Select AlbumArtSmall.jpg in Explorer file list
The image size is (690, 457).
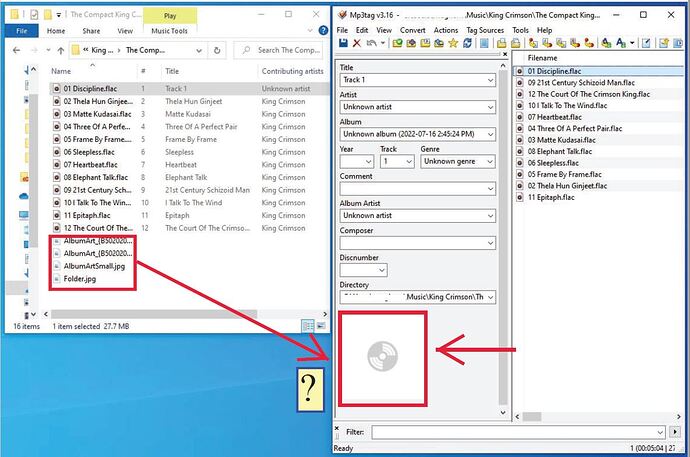pyautogui.click(x=94, y=266)
